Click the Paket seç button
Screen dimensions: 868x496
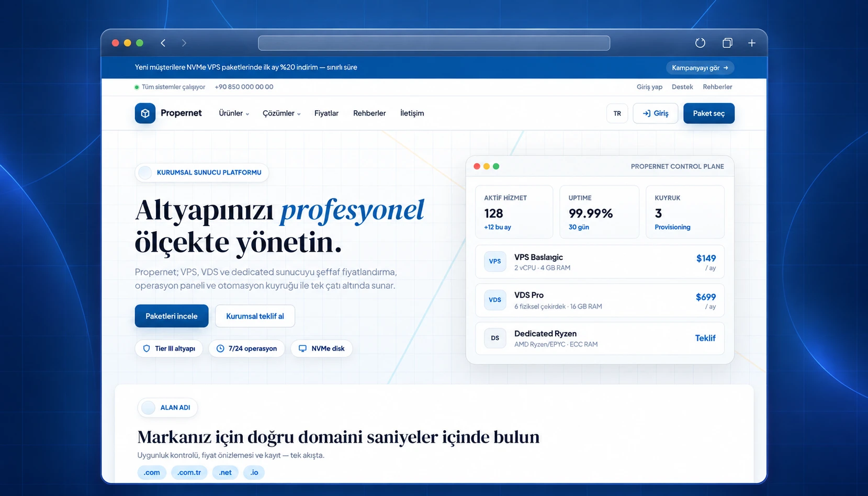coord(709,113)
